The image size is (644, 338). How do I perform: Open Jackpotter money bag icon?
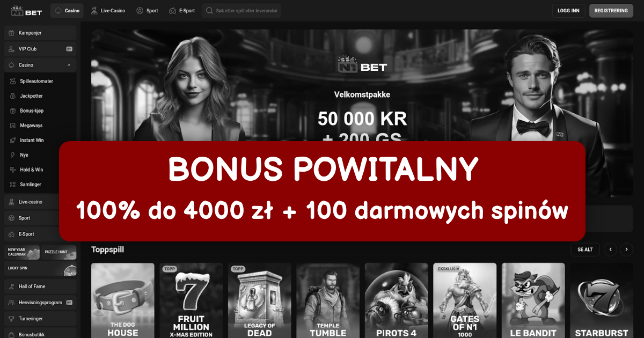pos(13,96)
